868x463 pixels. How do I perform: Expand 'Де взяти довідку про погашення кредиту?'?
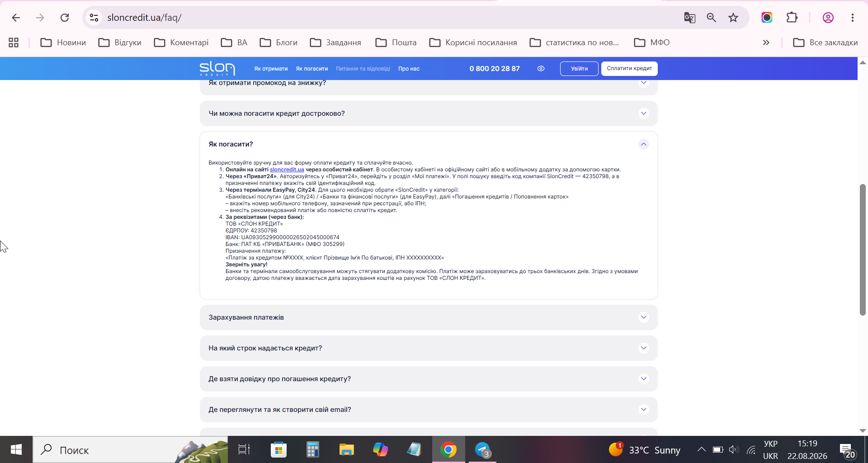pos(429,379)
